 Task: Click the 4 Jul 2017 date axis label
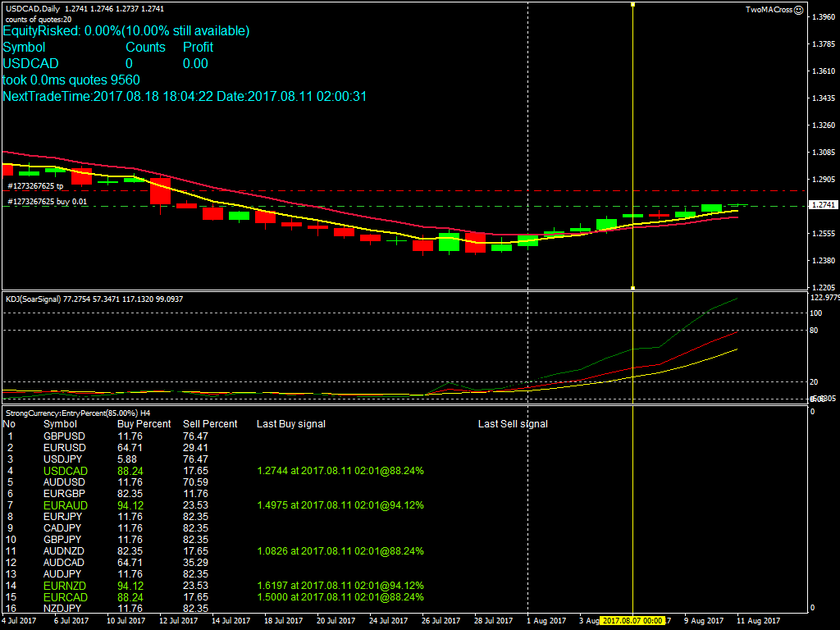(20, 620)
